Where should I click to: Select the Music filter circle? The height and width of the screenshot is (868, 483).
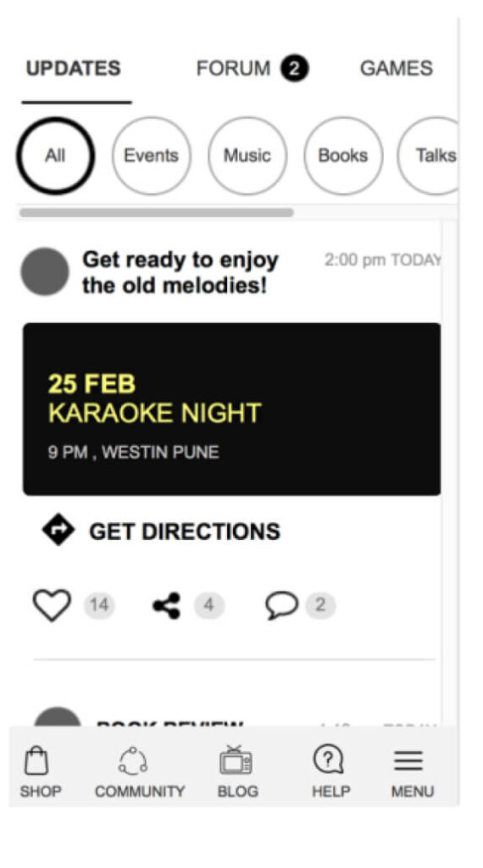247,156
